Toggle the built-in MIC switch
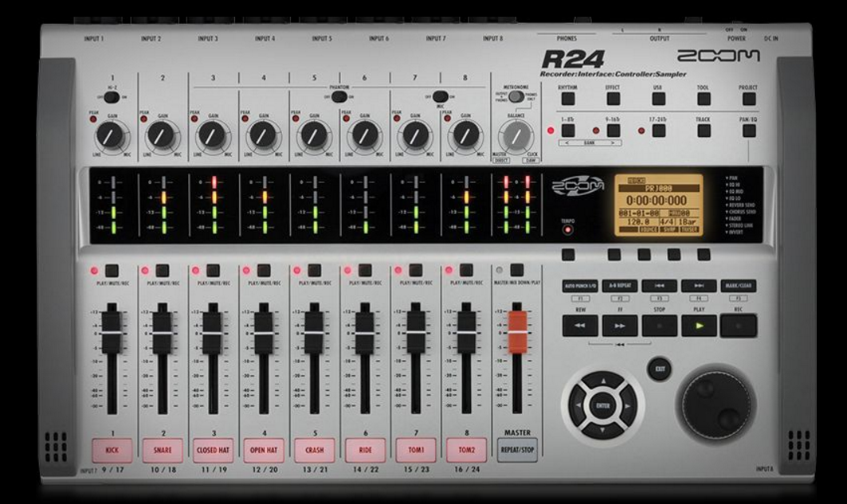The image size is (847, 504). pyautogui.click(x=441, y=96)
